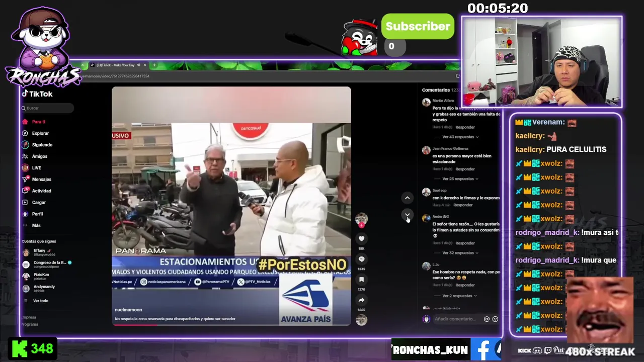Reply to L.Lu's comment
644x362 pixels.
pyautogui.click(x=465, y=285)
